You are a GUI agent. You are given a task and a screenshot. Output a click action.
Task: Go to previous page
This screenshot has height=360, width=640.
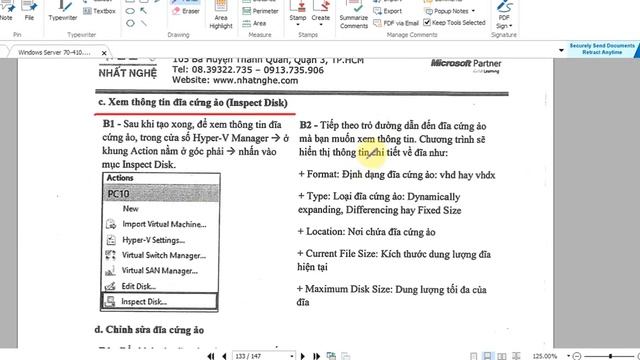click(x=224, y=356)
